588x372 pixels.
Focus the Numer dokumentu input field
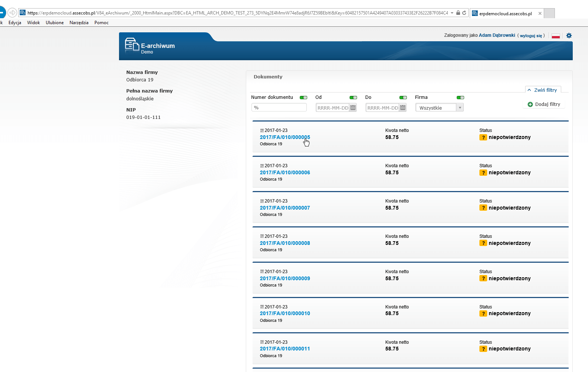pyautogui.click(x=279, y=107)
